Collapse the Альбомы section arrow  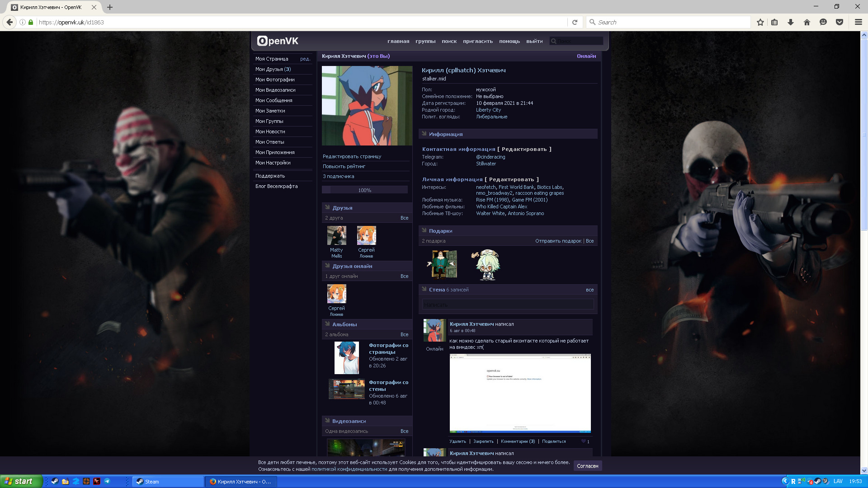click(327, 324)
